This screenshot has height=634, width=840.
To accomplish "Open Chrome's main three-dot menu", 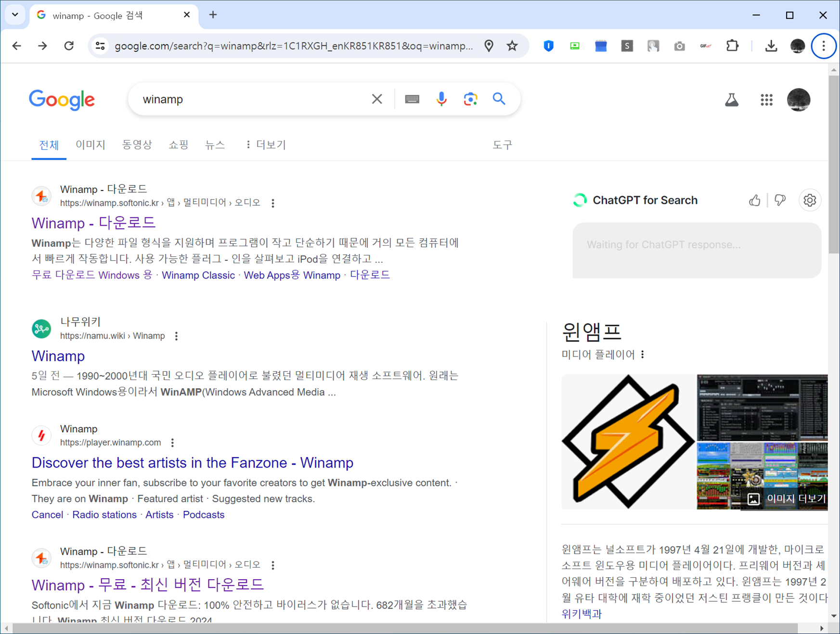I will tap(824, 46).
